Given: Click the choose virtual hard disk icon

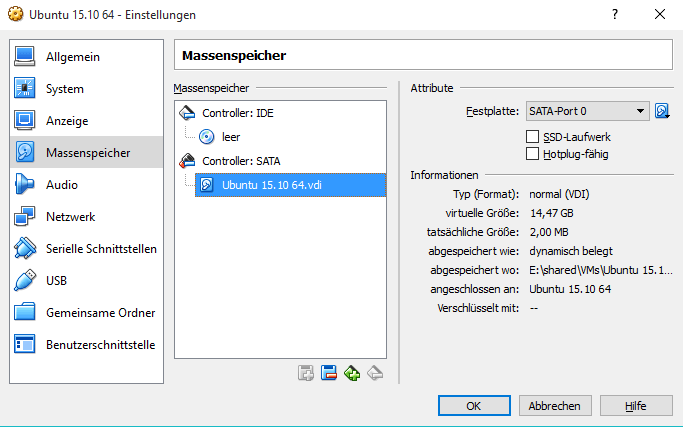Looking at the screenshot, I should (662, 111).
